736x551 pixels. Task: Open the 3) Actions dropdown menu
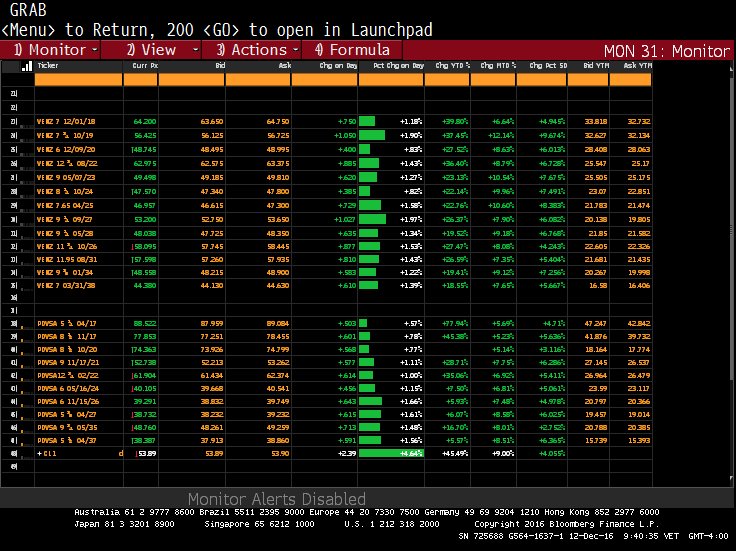(252, 50)
